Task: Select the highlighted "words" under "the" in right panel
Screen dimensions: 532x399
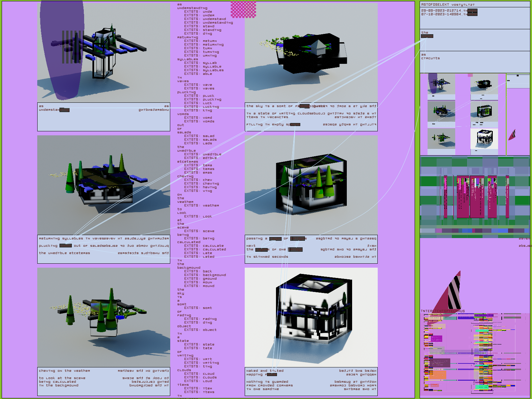Action: pyautogui.click(x=427, y=36)
